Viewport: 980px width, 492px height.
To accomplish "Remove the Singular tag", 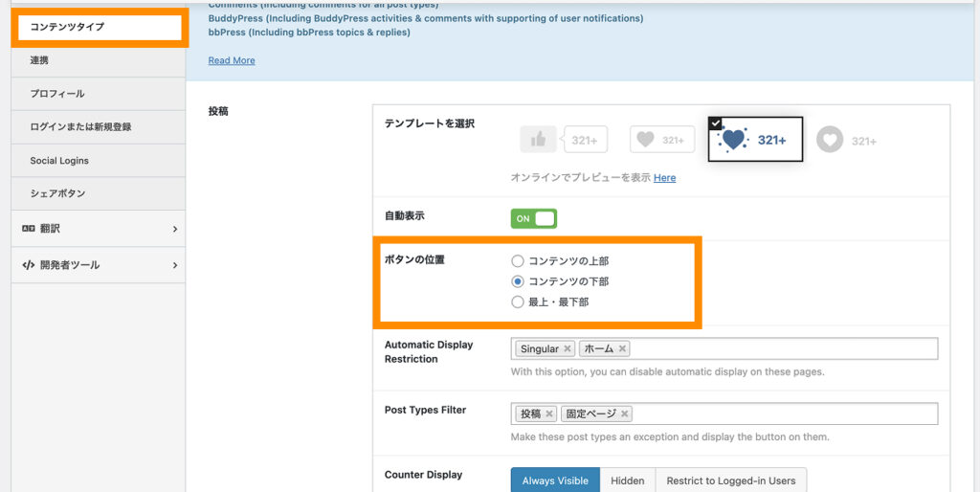I will point(568,349).
